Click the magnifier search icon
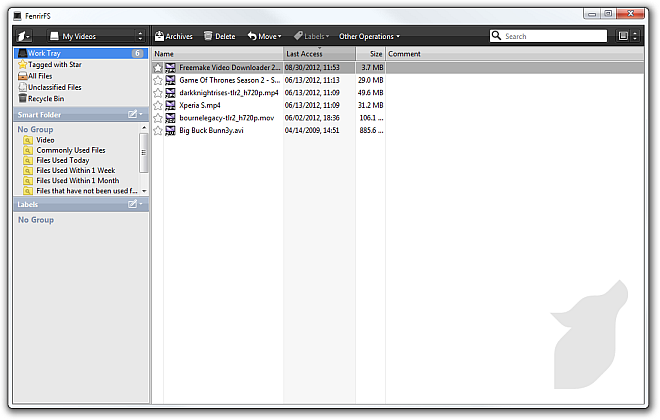Image resolution: width=660 pixels, height=420 pixels. point(496,36)
